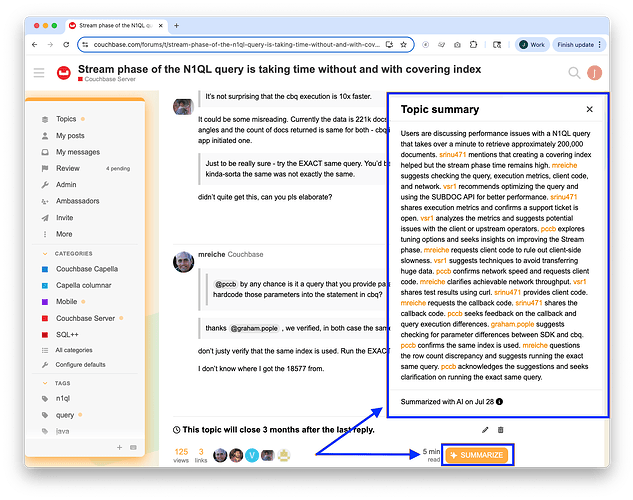Add a sidebar section with plus
The height and width of the screenshot is (500, 633).
point(119,447)
